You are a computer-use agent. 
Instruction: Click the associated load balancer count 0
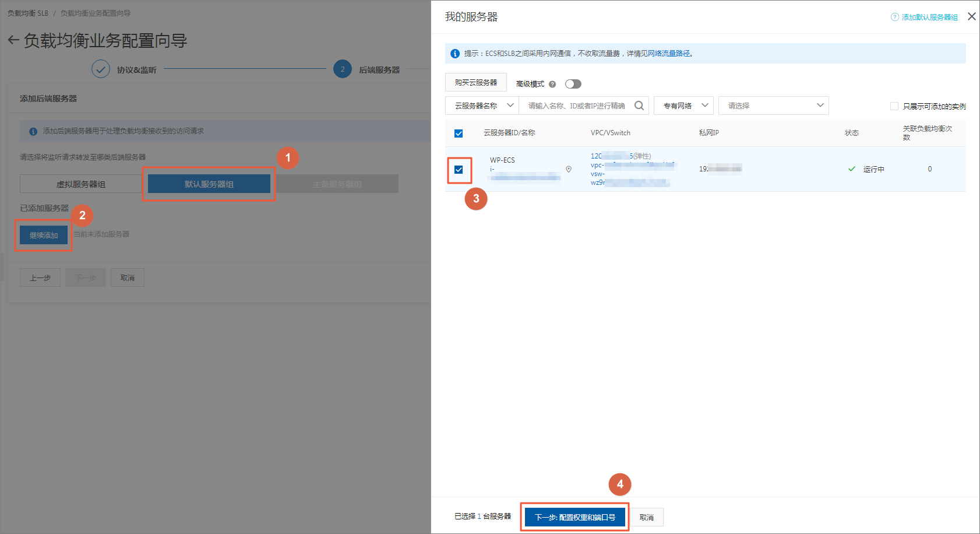point(930,169)
